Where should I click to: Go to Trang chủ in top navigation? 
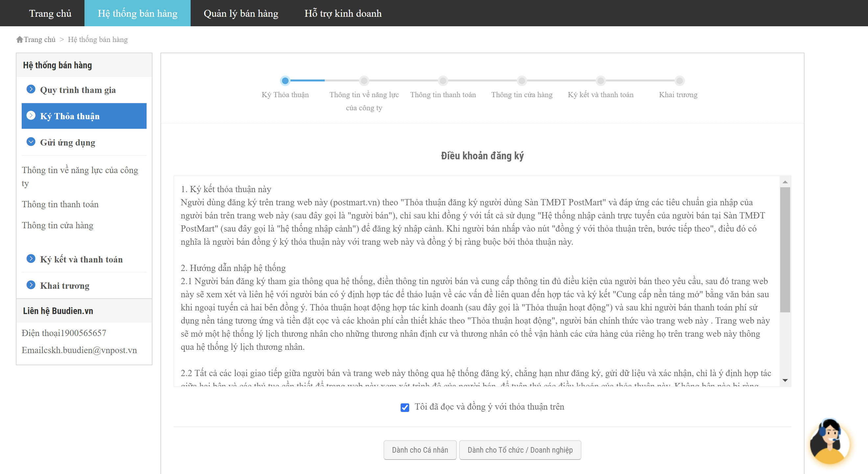point(50,13)
